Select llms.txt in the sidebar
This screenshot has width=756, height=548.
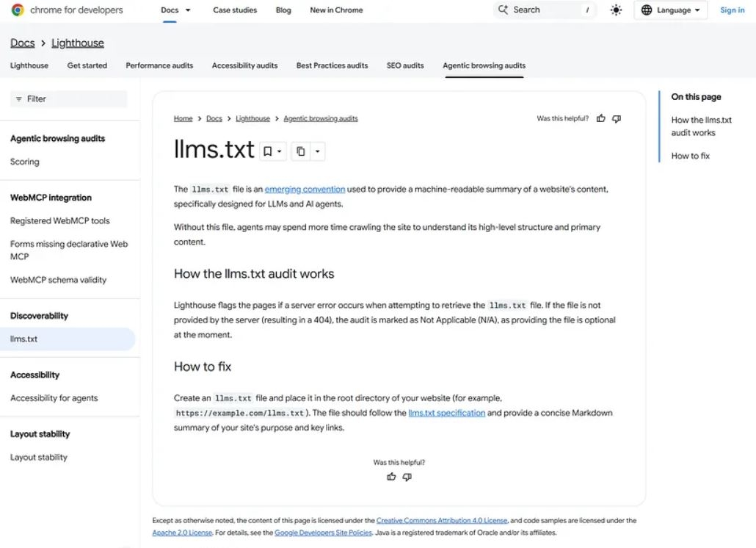[68, 339]
